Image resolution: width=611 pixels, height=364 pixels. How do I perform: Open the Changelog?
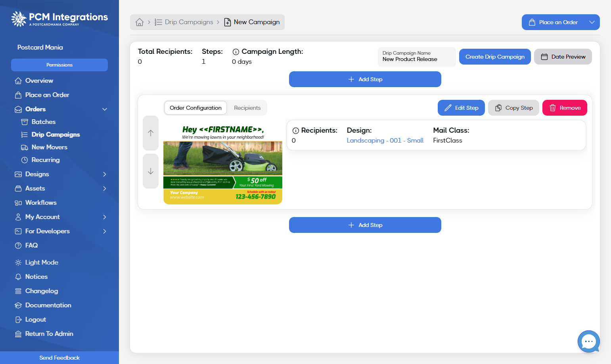(36, 291)
